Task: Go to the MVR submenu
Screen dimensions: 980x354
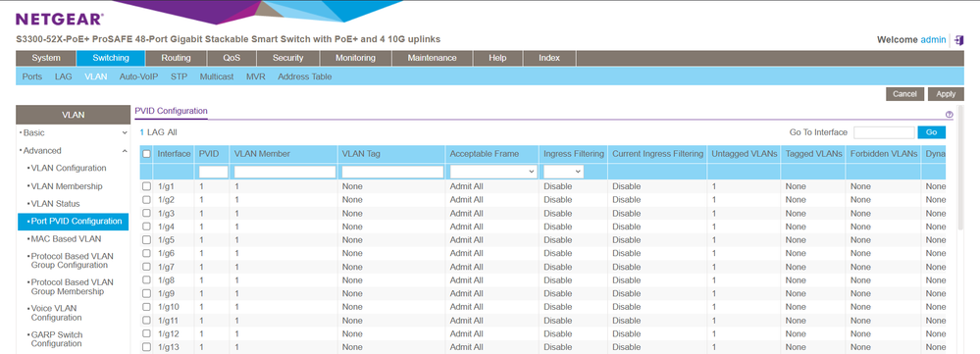Action: (256, 76)
